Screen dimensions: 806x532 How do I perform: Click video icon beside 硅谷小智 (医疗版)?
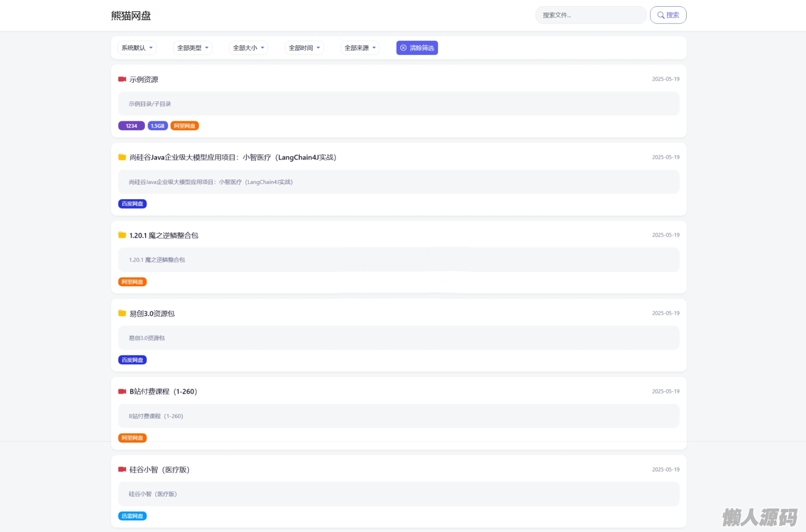[x=122, y=469]
